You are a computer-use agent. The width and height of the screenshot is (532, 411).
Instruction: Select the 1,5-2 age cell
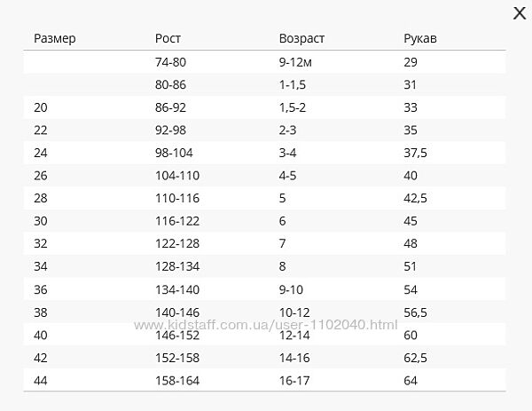[292, 107]
